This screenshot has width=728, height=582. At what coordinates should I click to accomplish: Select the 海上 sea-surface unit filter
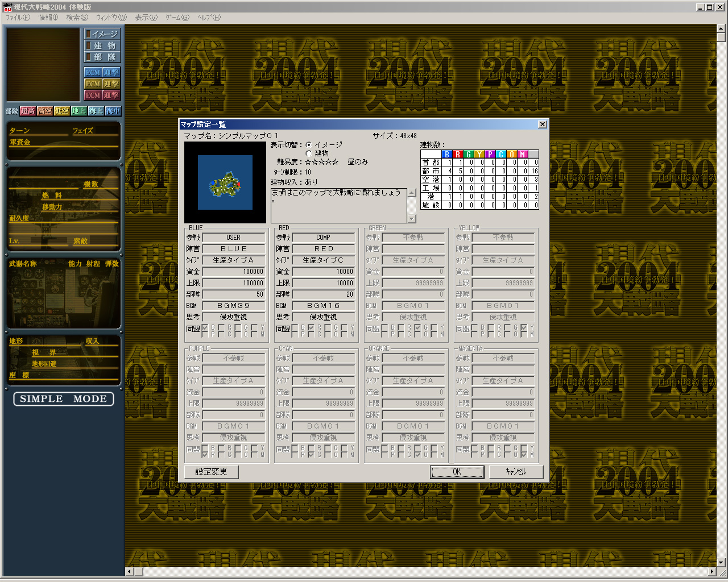[96, 111]
